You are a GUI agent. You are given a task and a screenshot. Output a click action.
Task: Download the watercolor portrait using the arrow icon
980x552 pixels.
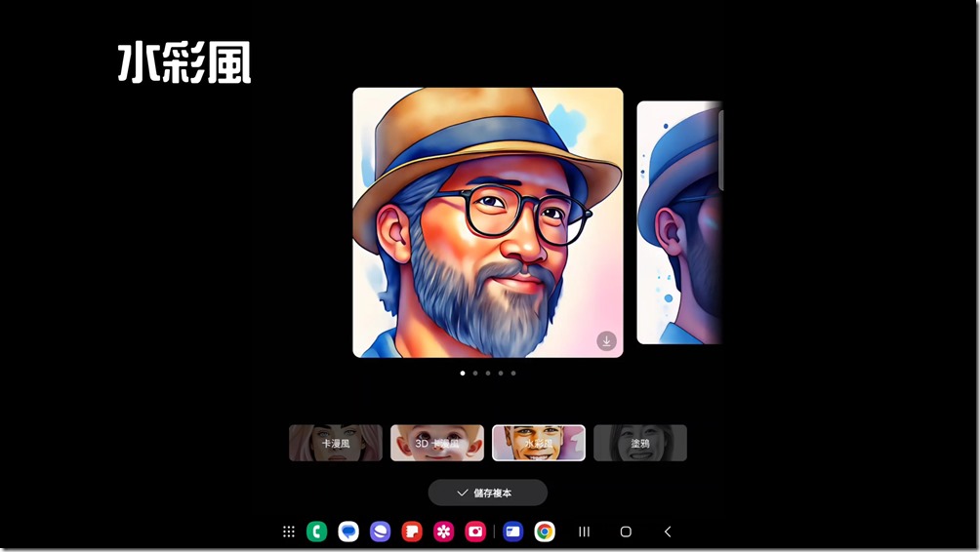[606, 340]
